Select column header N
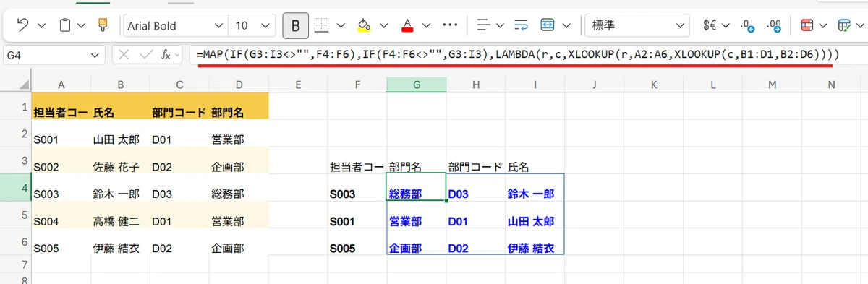The width and height of the screenshot is (868, 284). [831, 85]
